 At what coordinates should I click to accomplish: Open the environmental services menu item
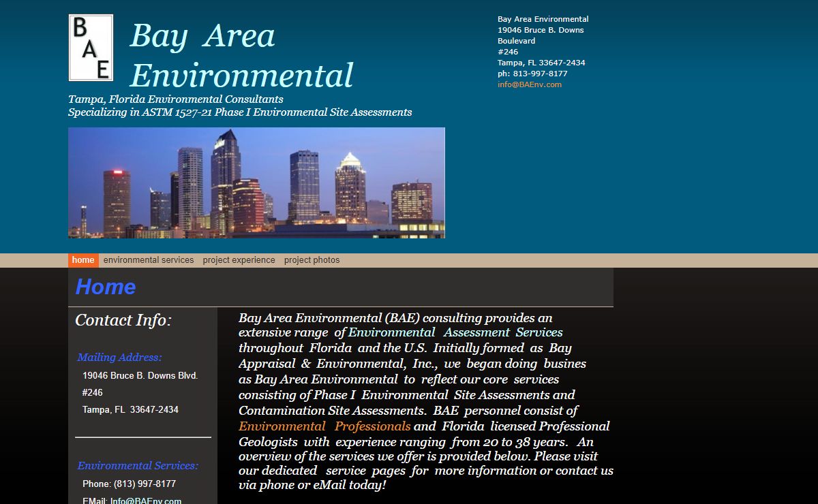[149, 260]
